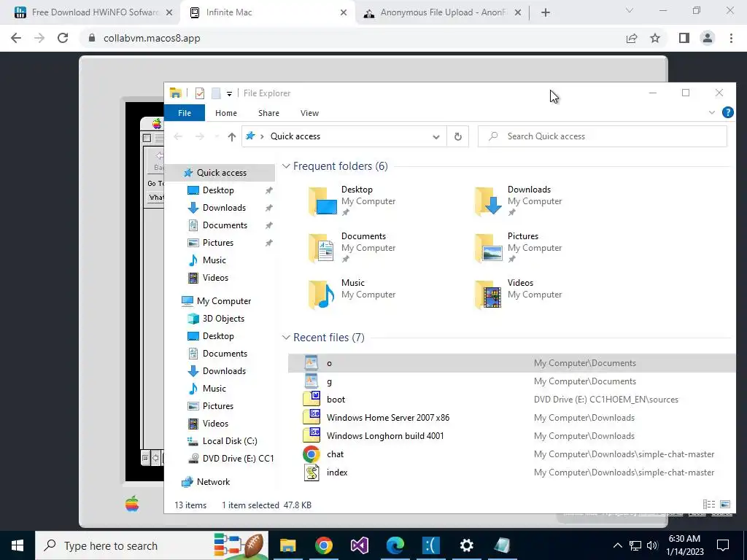This screenshot has height=560, width=747.
Task: Open Visual Studio from taskbar
Action: [x=359, y=545]
